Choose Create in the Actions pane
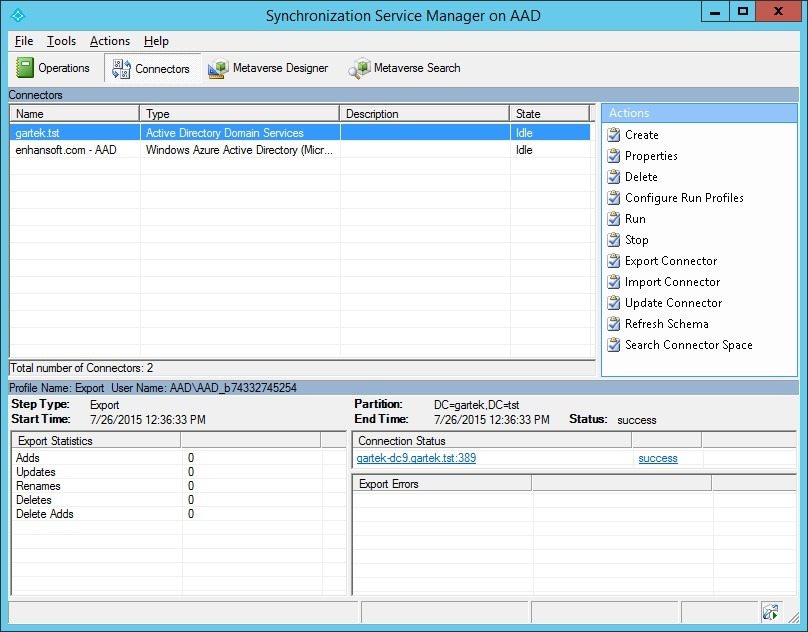The height and width of the screenshot is (632, 808). [642, 135]
